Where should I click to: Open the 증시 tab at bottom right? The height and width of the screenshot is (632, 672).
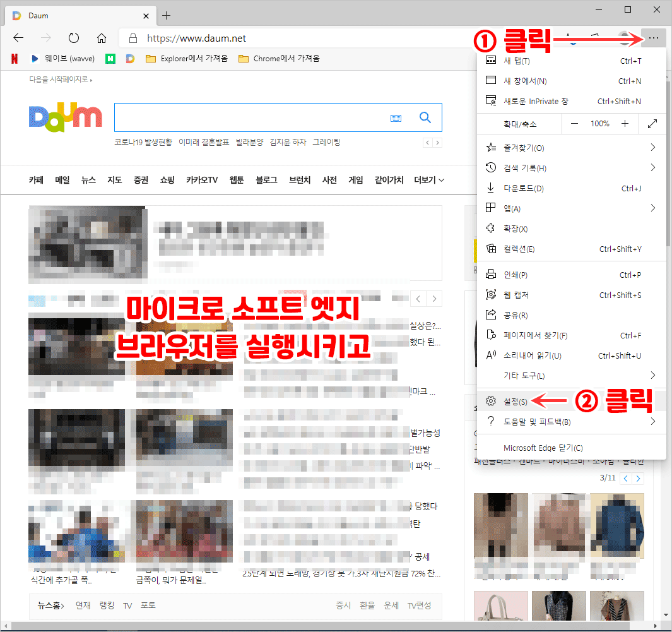[343, 605]
